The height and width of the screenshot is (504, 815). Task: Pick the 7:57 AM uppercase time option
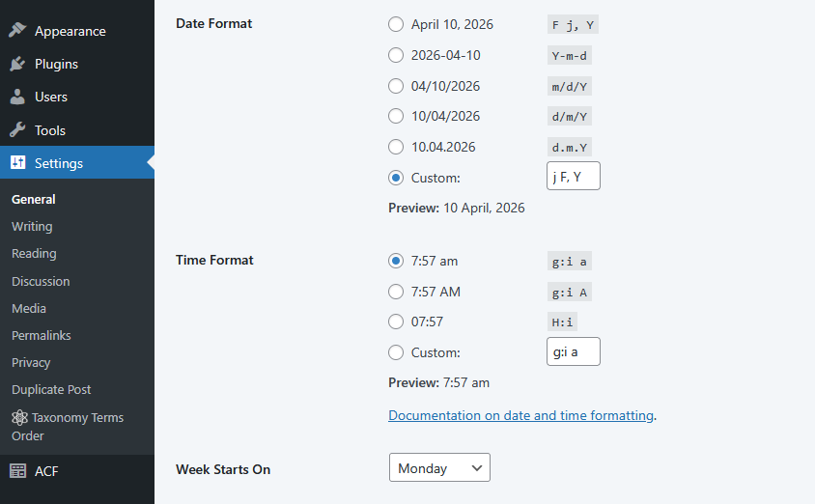pyautogui.click(x=396, y=292)
